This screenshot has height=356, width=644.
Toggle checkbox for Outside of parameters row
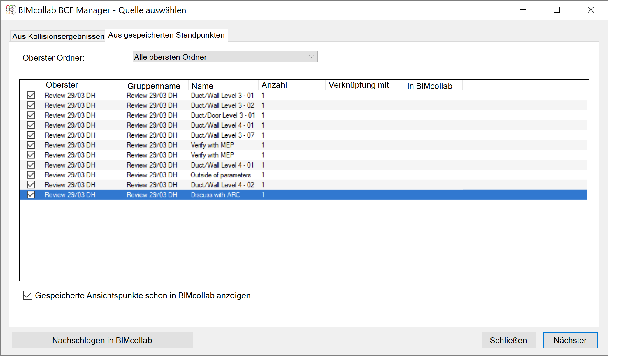click(x=31, y=175)
